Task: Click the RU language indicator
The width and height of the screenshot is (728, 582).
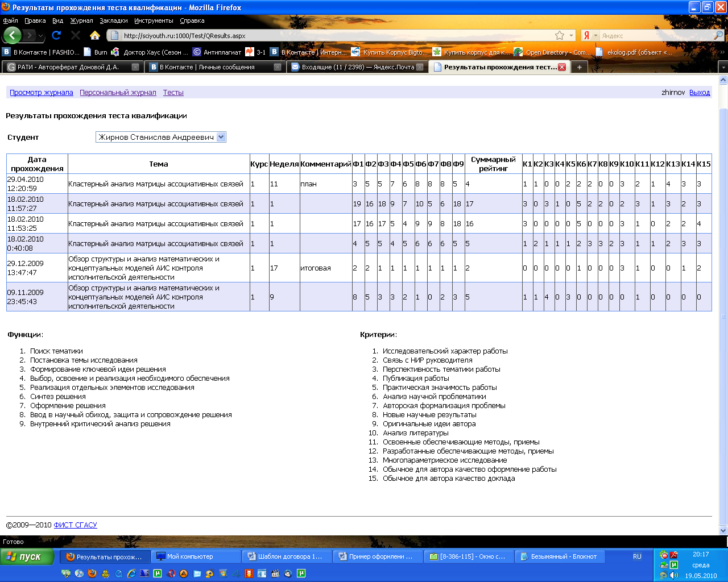Action: (637, 556)
